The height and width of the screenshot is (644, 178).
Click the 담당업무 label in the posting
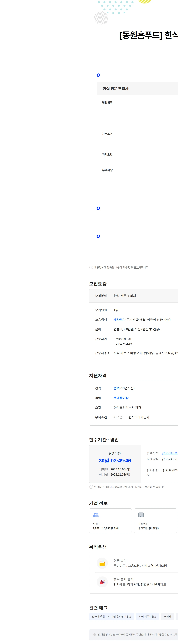[107, 103]
